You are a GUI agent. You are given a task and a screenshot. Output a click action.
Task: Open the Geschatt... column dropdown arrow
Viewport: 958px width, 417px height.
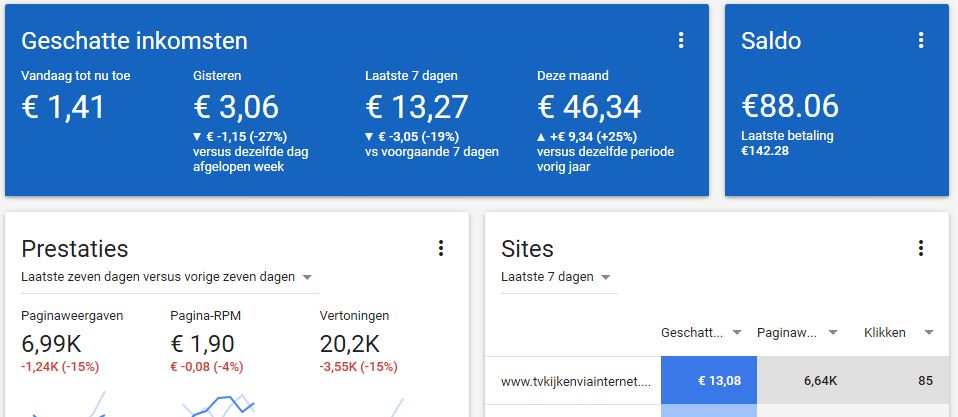(x=737, y=333)
